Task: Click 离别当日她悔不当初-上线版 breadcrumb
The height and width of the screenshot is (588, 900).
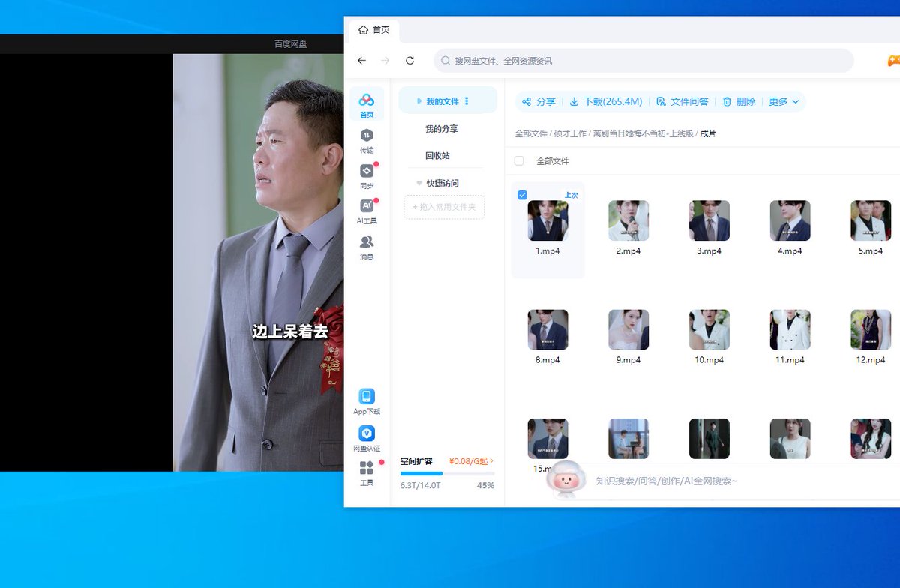Action: (x=643, y=133)
